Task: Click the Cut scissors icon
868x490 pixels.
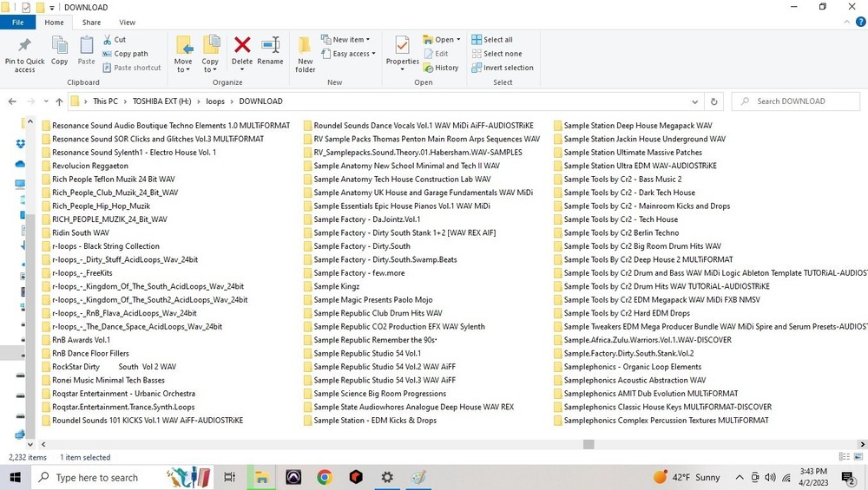Action: (x=108, y=40)
